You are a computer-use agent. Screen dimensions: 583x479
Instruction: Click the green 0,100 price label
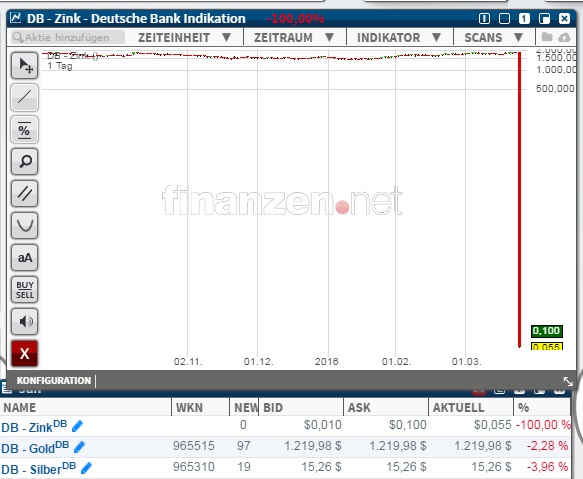pos(547,331)
